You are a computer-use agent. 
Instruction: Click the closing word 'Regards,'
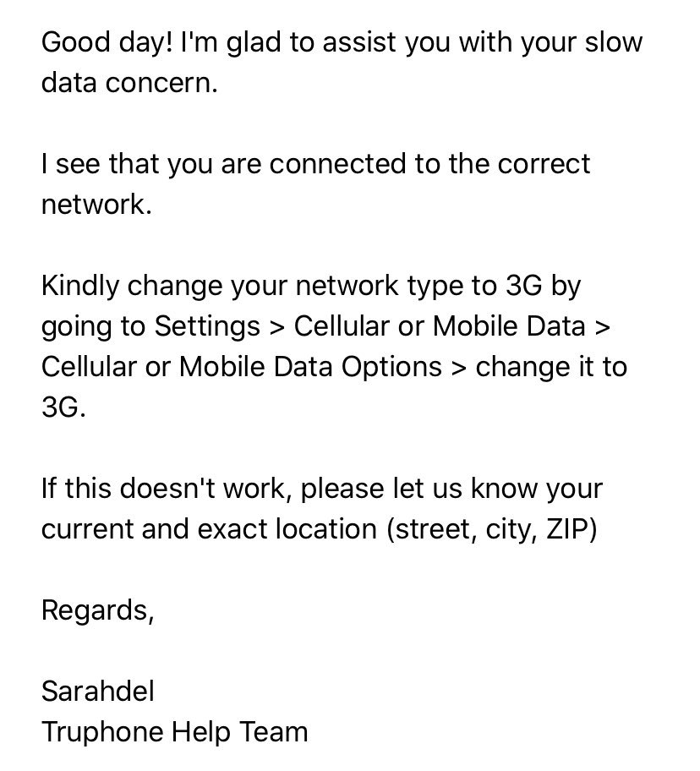[x=97, y=610]
